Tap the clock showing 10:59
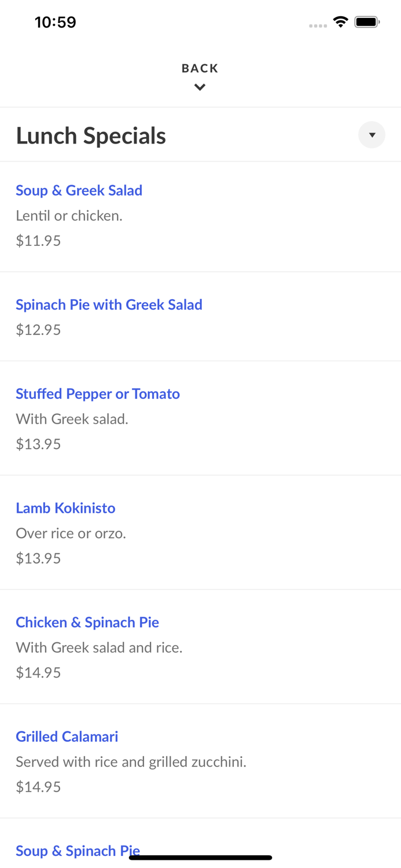This screenshot has height=868, width=401. point(56,22)
